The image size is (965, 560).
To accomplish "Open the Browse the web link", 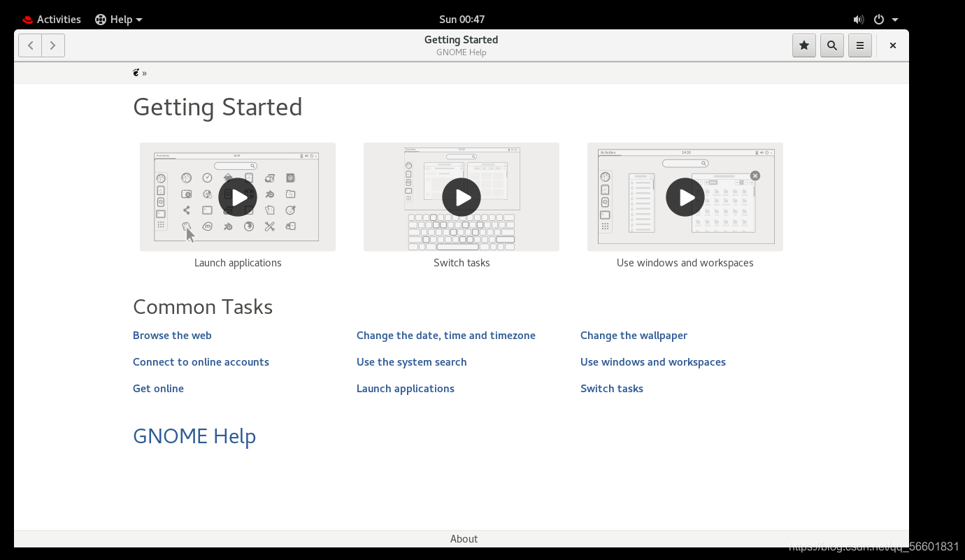I will (x=172, y=336).
